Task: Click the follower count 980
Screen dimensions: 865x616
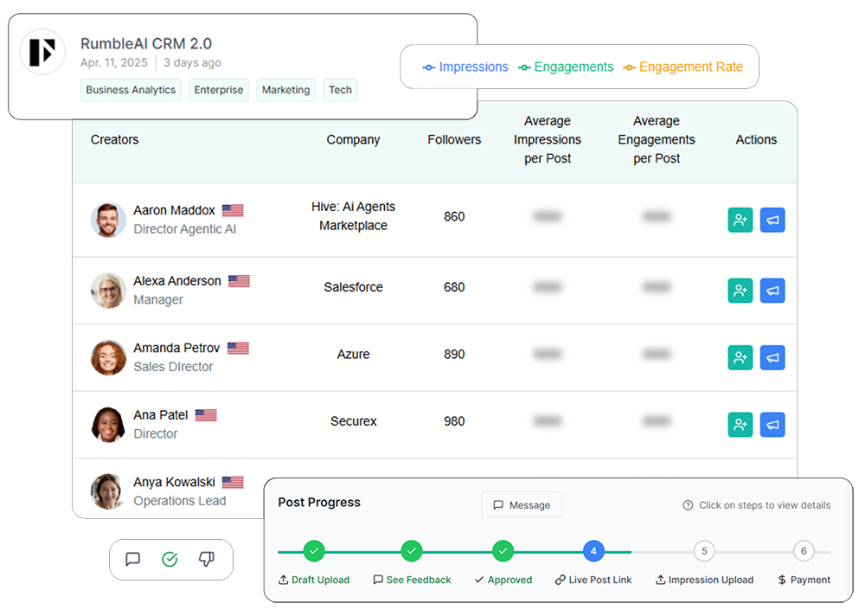Action: click(x=454, y=421)
